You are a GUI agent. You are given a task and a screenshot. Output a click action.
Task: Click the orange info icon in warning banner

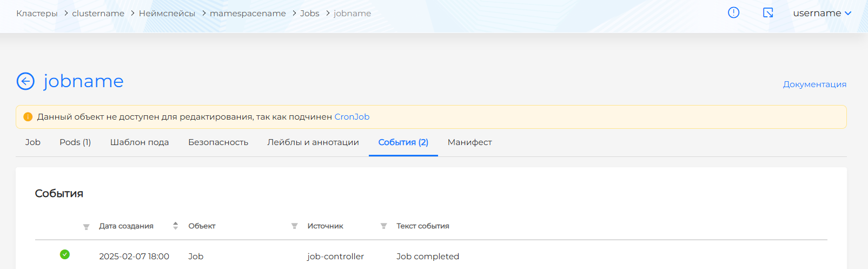point(28,117)
